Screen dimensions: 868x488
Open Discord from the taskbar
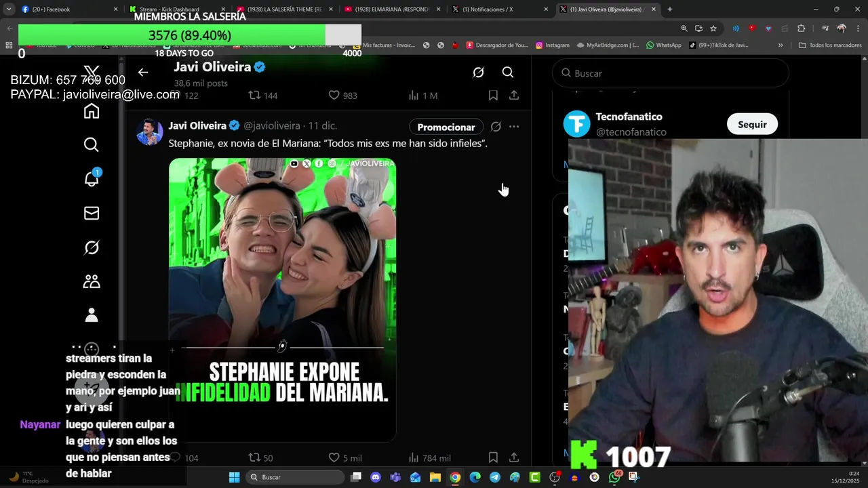click(376, 477)
